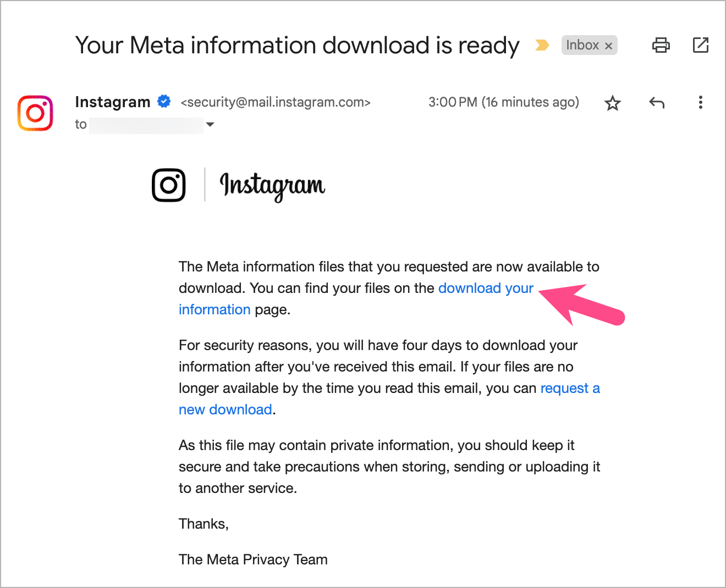Open the three-dot More options menu
Viewport: 726px width, 588px height.
coord(700,103)
